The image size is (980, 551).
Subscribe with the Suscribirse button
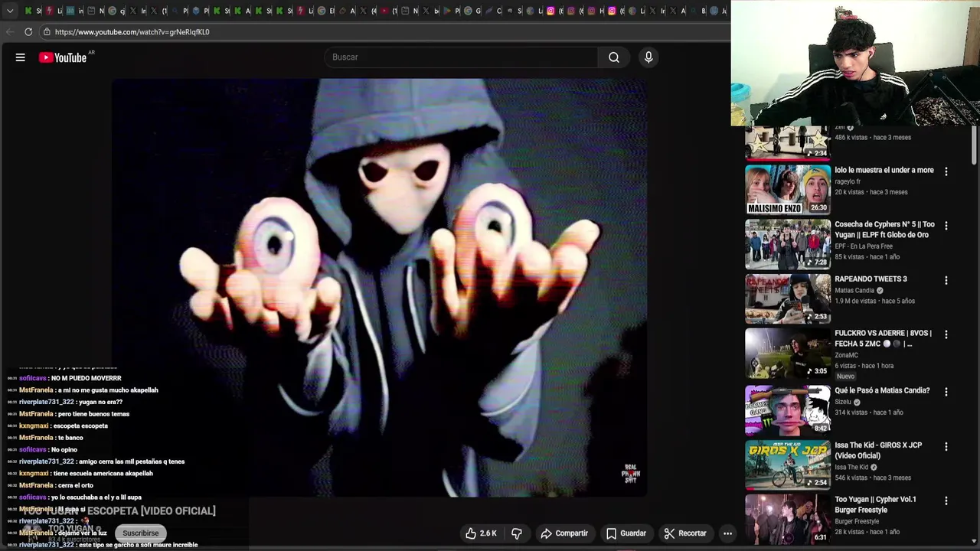point(141,533)
